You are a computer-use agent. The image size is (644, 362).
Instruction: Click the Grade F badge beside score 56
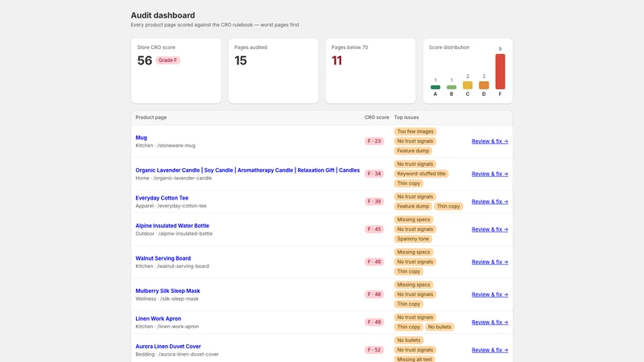click(x=167, y=60)
